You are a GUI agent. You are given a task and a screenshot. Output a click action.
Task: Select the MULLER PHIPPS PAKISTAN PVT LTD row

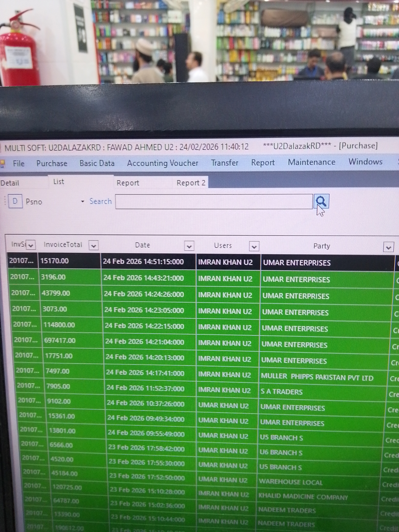click(317, 377)
